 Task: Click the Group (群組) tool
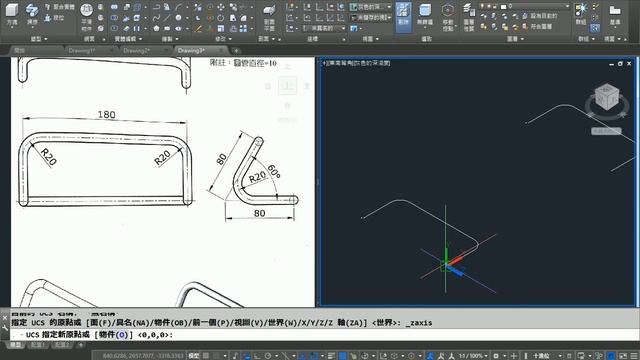[x=580, y=13]
